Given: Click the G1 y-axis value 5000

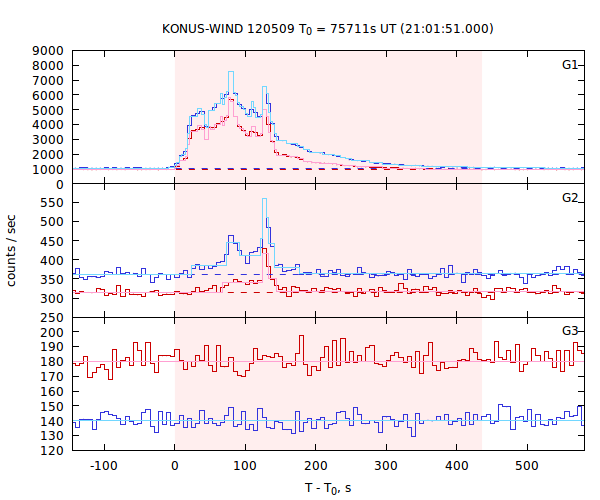Looking at the screenshot, I should [47, 111].
